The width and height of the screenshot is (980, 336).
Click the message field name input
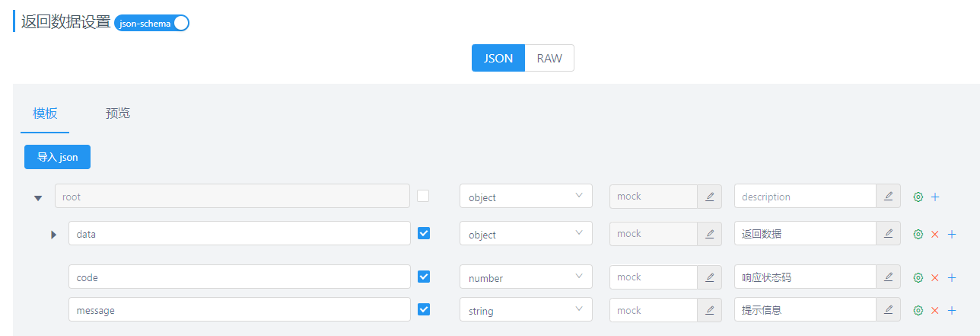pyautogui.click(x=240, y=310)
